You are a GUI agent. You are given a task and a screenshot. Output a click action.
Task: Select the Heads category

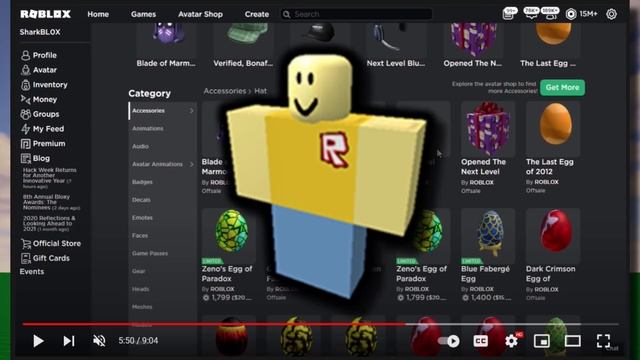click(x=140, y=289)
